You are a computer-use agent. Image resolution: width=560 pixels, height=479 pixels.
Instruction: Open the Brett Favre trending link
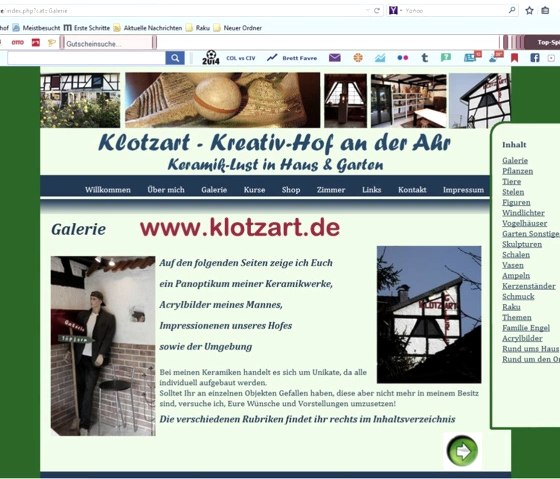(x=300, y=58)
